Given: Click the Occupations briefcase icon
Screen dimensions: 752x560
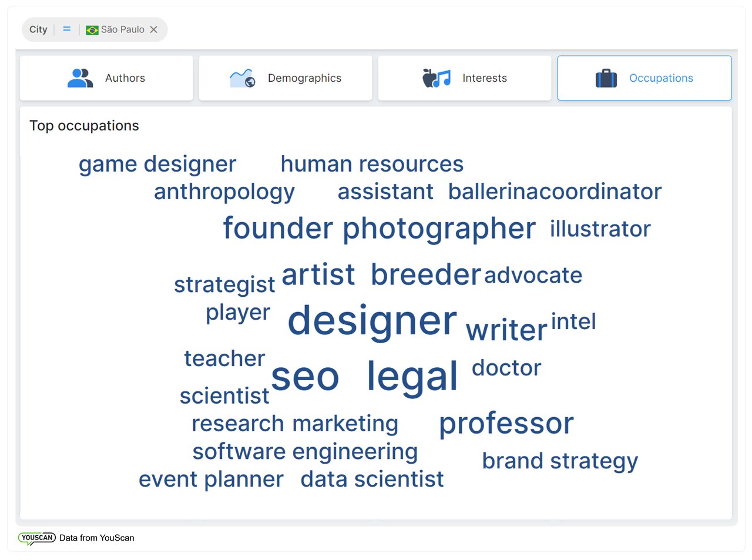Looking at the screenshot, I should [606, 78].
